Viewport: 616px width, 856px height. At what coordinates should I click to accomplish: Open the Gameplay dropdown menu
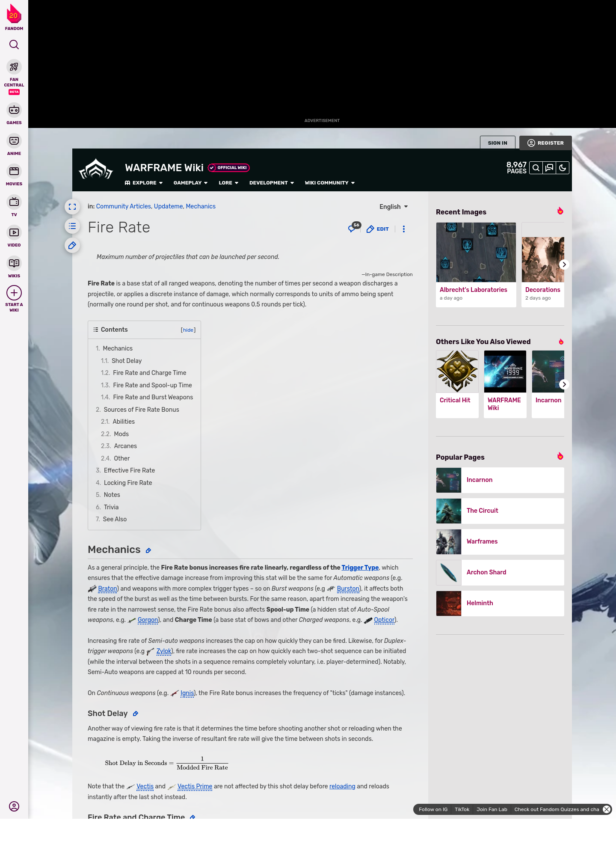[x=190, y=183]
